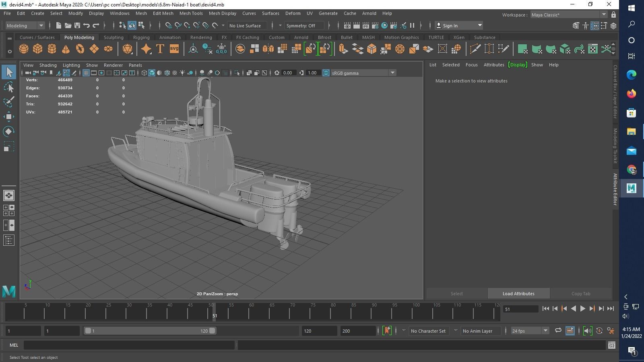
Task: Activate the Move tool
Action: [9, 117]
